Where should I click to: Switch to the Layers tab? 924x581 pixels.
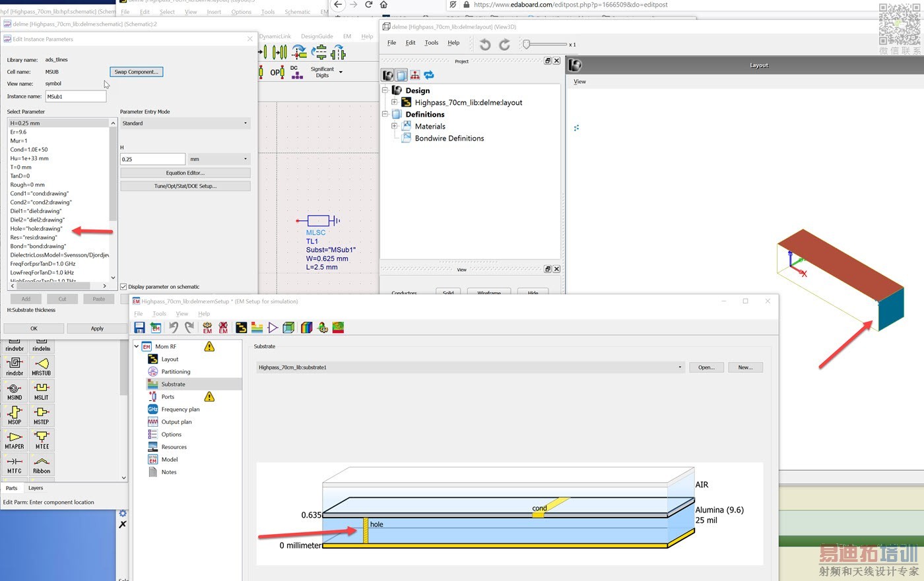(36, 488)
